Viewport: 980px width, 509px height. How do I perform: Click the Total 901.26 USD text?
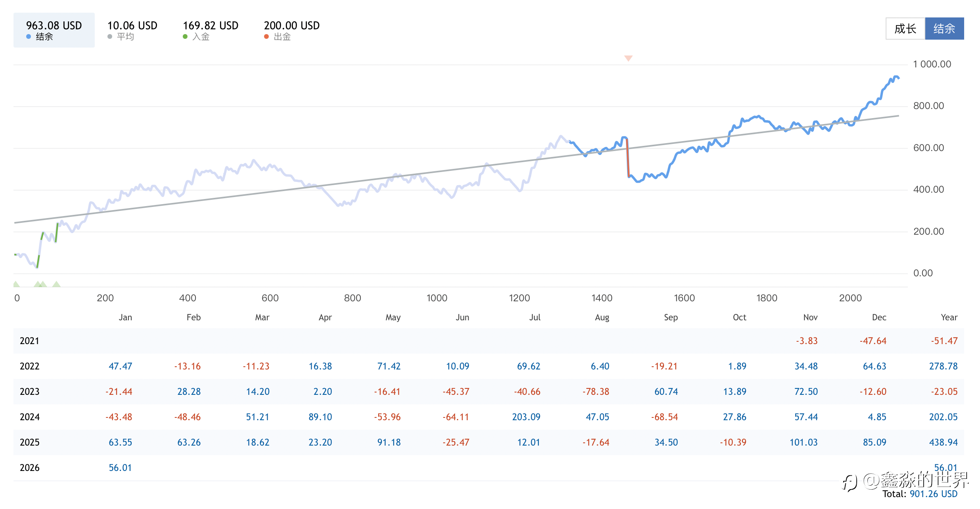click(x=919, y=494)
